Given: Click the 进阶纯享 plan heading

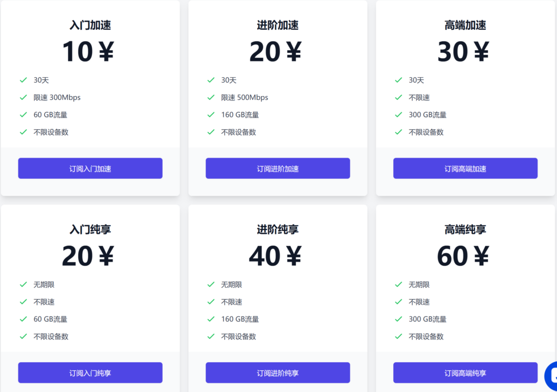Looking at the screenshot, I should (277, 230).
